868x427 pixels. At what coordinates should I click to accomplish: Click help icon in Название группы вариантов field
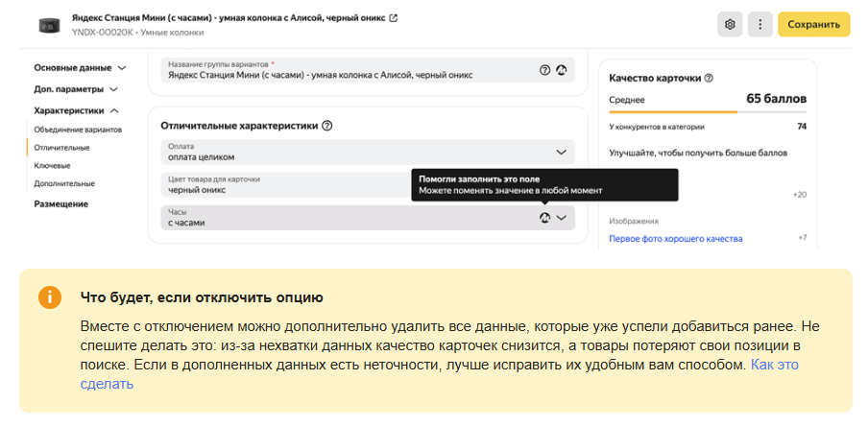point(544,70)
